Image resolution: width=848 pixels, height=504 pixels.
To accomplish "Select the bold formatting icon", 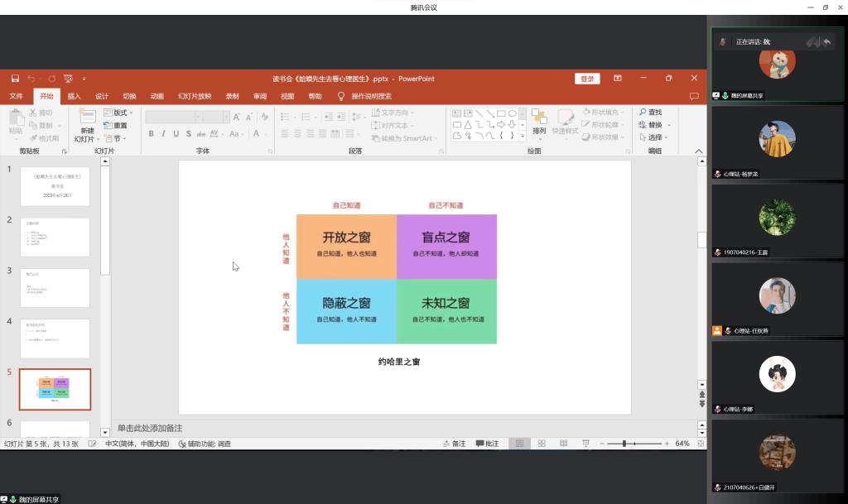I will click(x=151, y=132).
